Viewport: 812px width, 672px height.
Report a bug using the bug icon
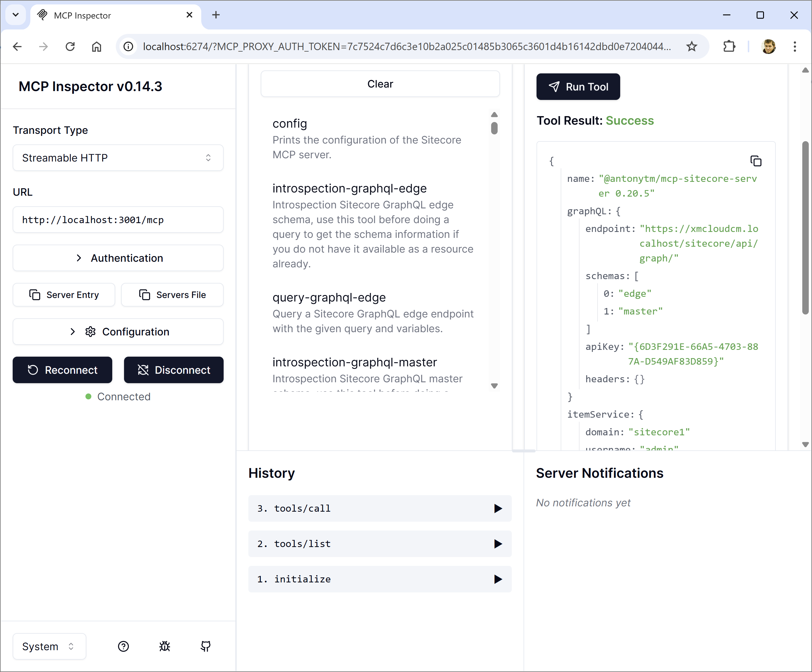pyautogui.click(x=165, y=646)
